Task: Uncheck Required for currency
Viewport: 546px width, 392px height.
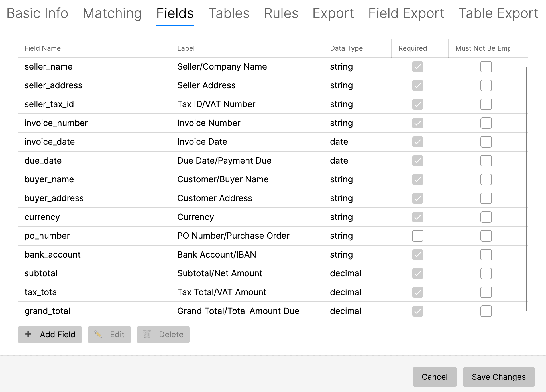Action: pos(417,217)
